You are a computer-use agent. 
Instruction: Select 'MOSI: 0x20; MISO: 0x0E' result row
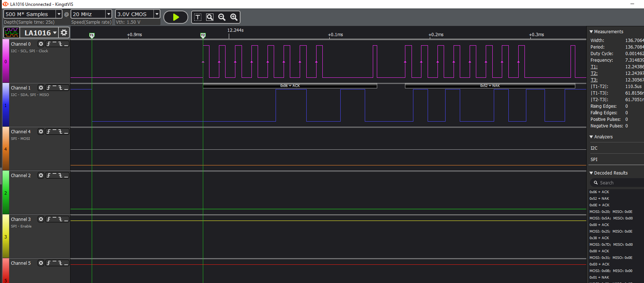point(611,212)
